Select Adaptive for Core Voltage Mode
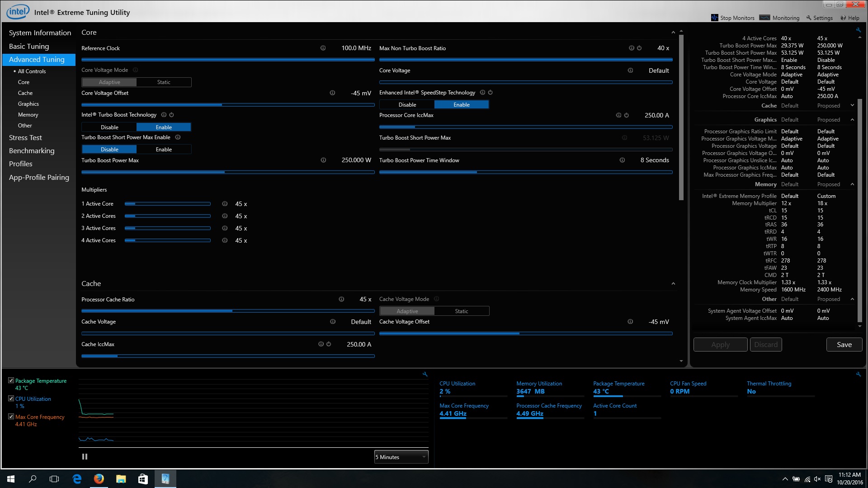The width and height of the screenshot is (868, 488). pyautogui.click(x=109, y=82)
